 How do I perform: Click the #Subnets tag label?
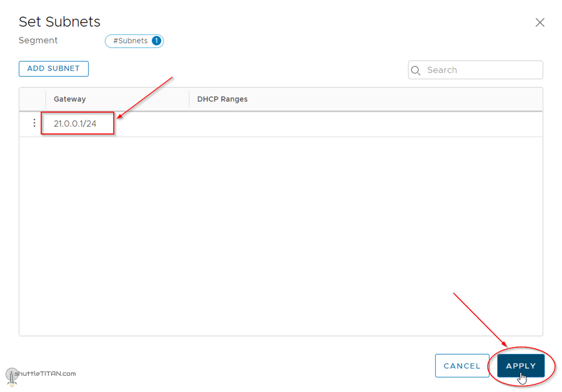[130, 41]
